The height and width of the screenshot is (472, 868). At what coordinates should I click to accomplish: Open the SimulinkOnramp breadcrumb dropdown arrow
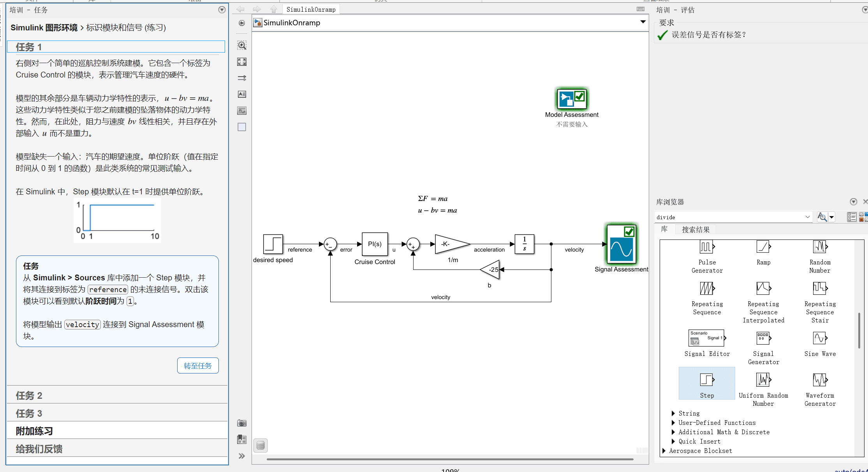(643, 22)
